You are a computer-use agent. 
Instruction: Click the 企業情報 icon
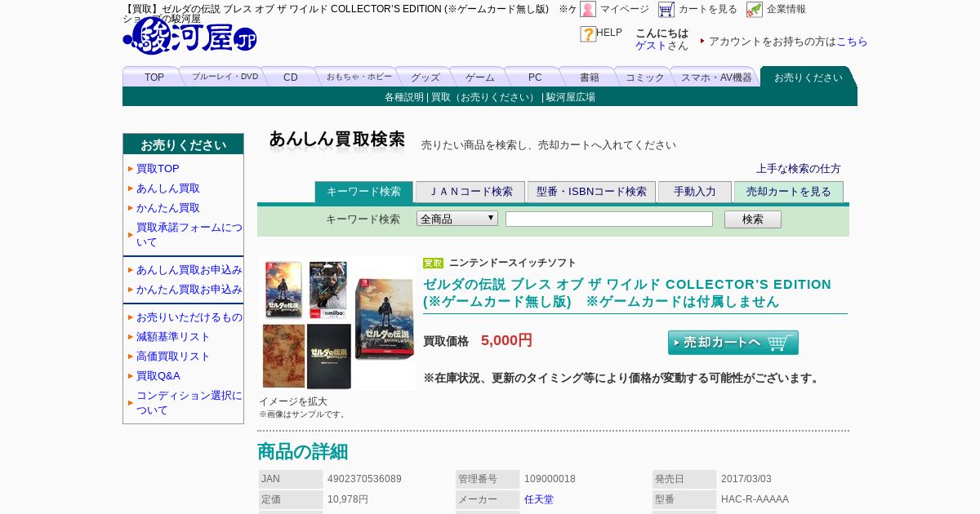[755, 9]
